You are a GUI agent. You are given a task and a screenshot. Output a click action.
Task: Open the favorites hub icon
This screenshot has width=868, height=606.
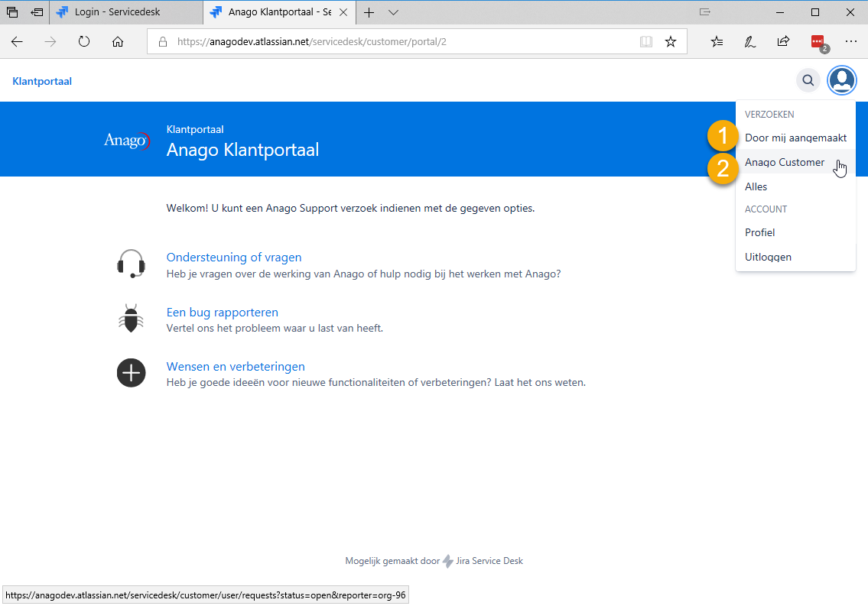point(717,41)
